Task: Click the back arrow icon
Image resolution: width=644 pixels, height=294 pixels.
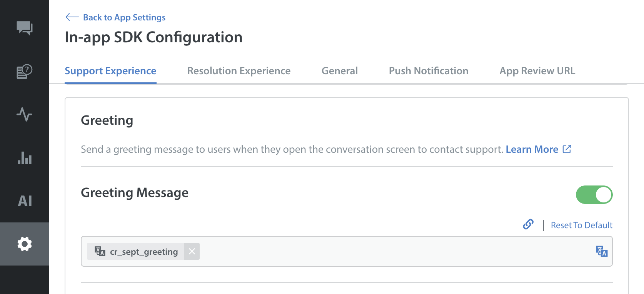Action: (72, 17)
